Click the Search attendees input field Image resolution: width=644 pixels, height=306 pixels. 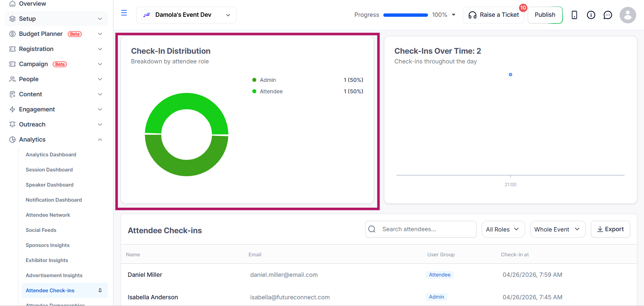click(421, 229)
